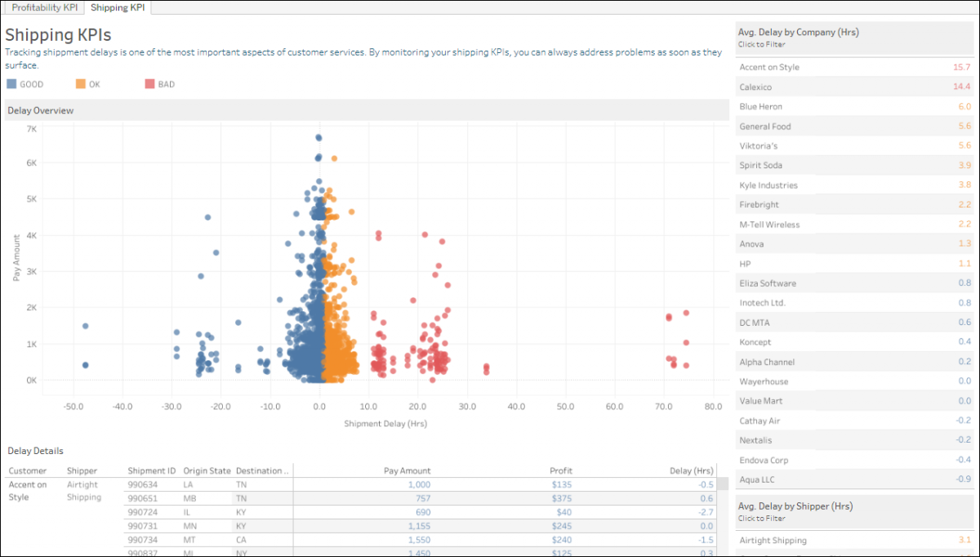
Task: Click the Origin State column header
Action: click(207, 470)
